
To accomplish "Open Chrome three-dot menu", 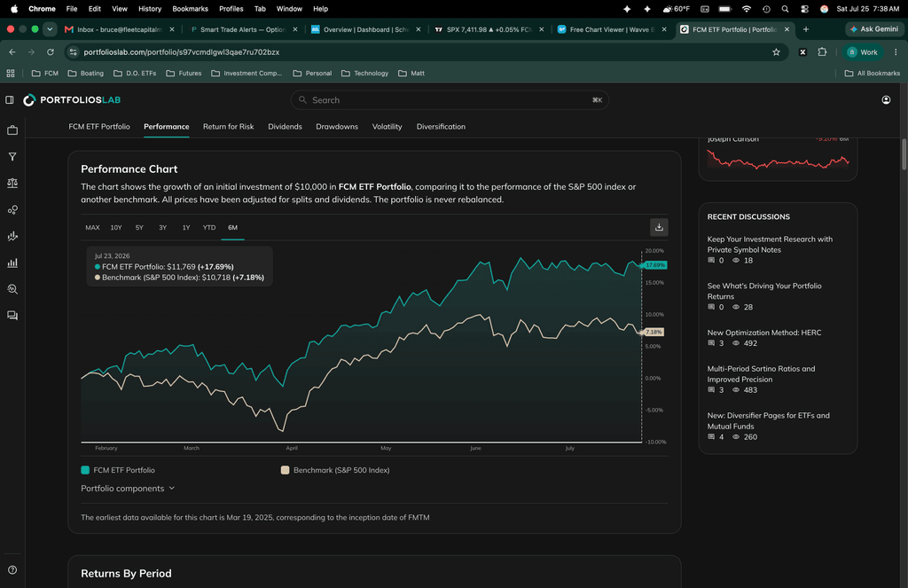I will click(896, 52).
